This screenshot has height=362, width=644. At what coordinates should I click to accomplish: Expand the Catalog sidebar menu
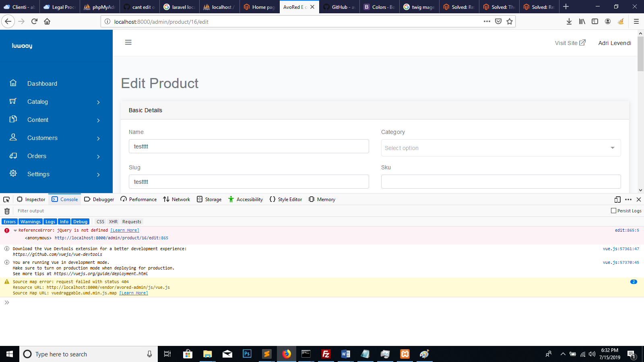click(x=37, y=101)
